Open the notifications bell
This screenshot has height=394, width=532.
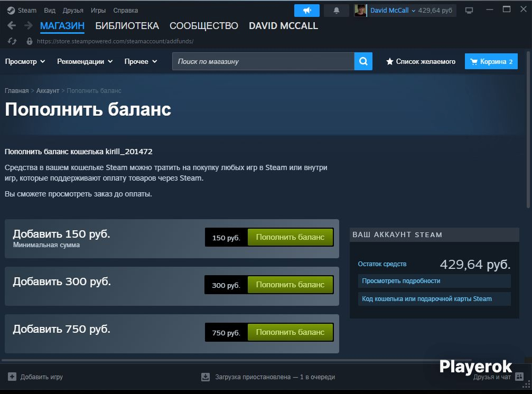(336, 11)
